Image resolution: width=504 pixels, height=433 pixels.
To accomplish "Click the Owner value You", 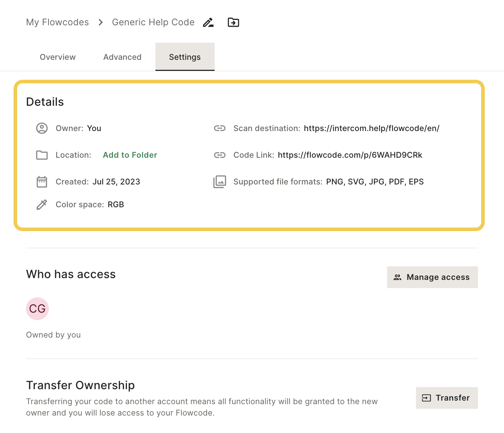I will coord(94,128).
